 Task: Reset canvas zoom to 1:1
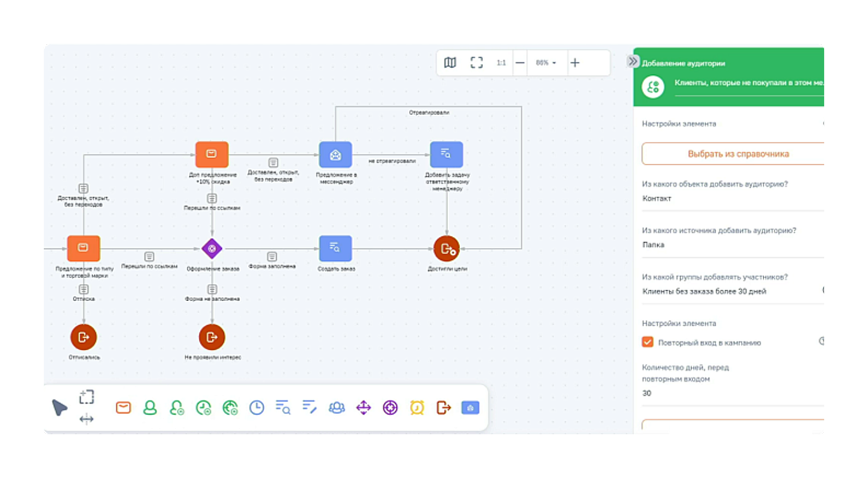(x=501, y=63)
